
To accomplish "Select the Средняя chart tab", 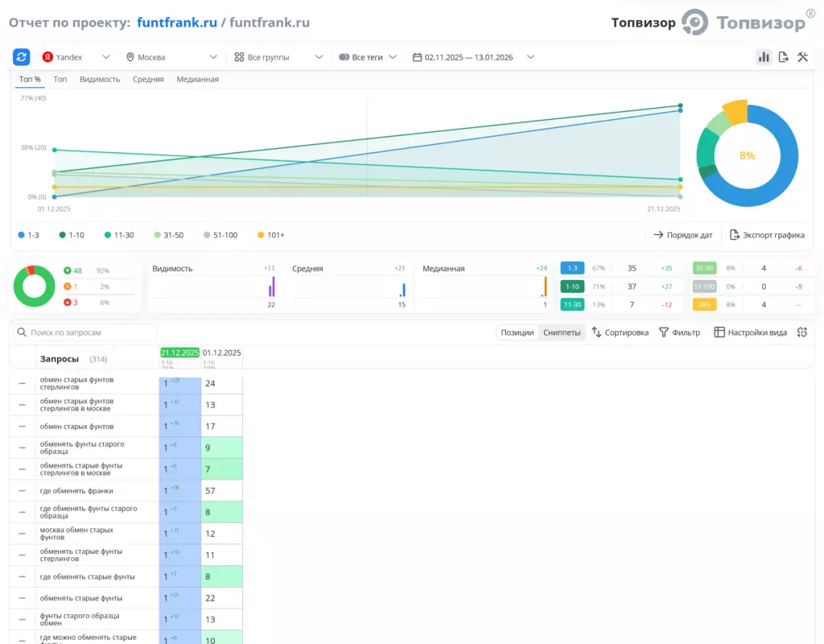I will (x=148, y=80).
